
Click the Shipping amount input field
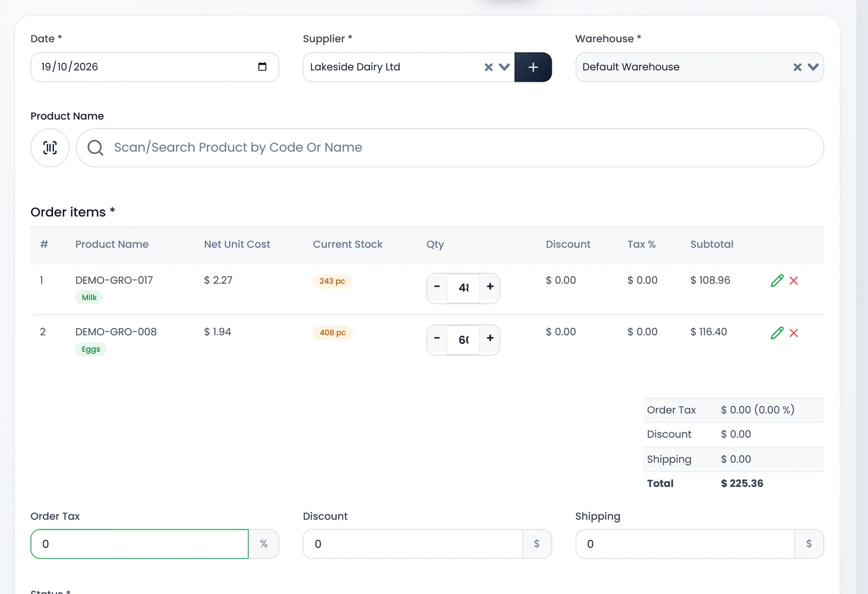click(x=685, y=544)
